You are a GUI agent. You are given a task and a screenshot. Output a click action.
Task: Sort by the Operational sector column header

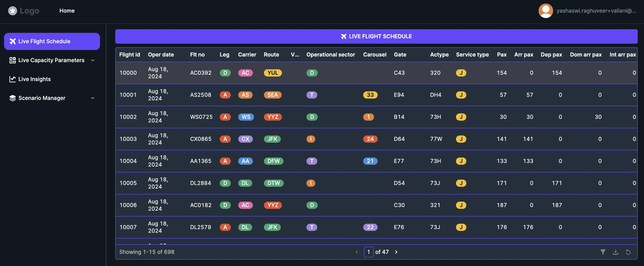click(x=331, y=54)
